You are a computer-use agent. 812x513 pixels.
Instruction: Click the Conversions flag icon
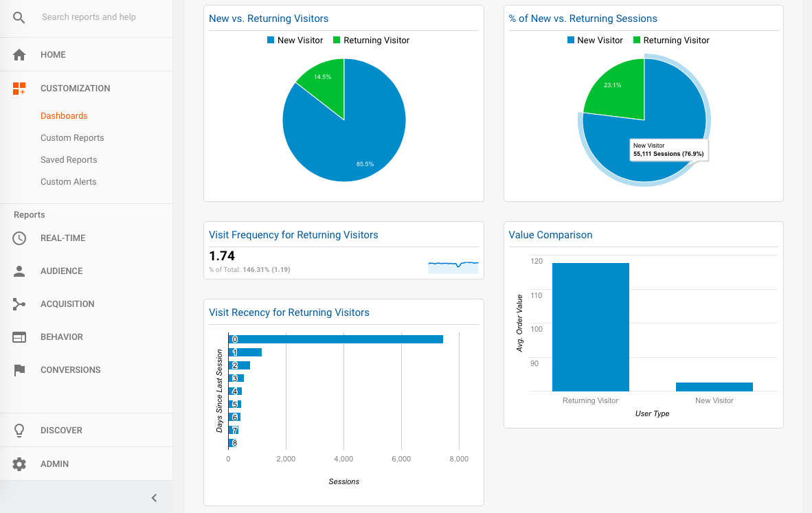pos(19,370)
